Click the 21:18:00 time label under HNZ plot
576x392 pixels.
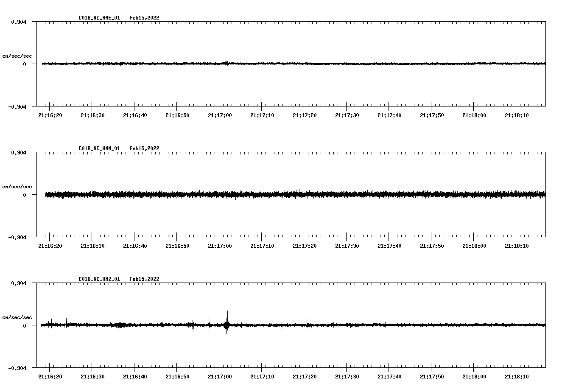(x=474, y=377)
